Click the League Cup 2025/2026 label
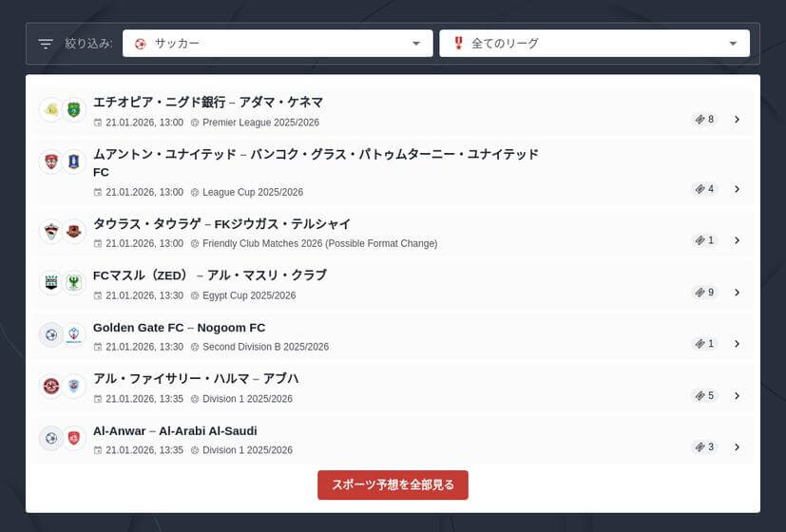This screenshot has width=786, height=532. tap(253, 192)
